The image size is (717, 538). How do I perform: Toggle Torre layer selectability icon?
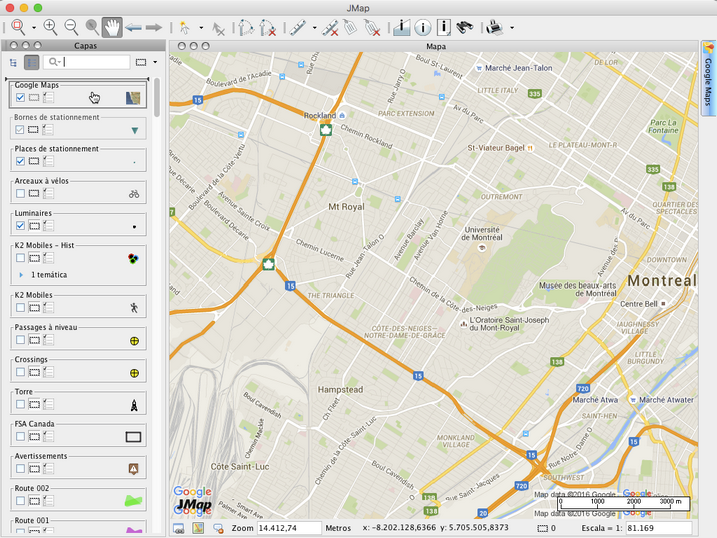pyautogui.click(x=34, y=405)
